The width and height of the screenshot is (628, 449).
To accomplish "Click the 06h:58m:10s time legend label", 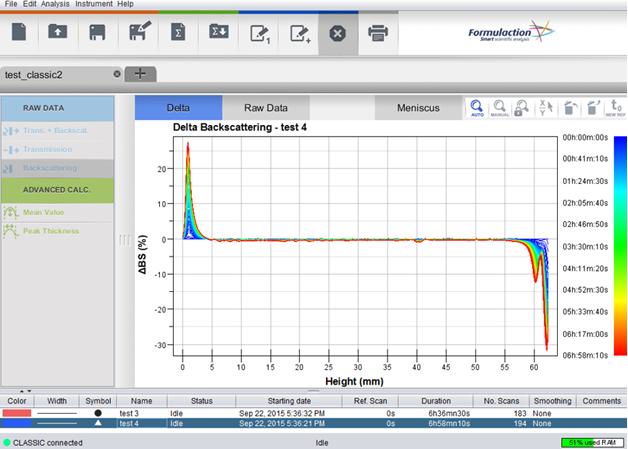I will coord(585,355).
